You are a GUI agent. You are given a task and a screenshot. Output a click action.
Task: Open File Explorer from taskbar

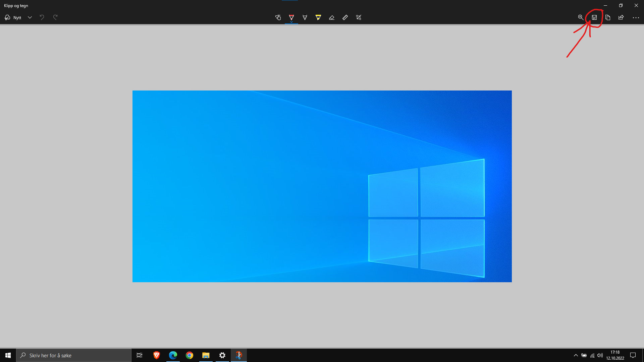tap(206, 355)
